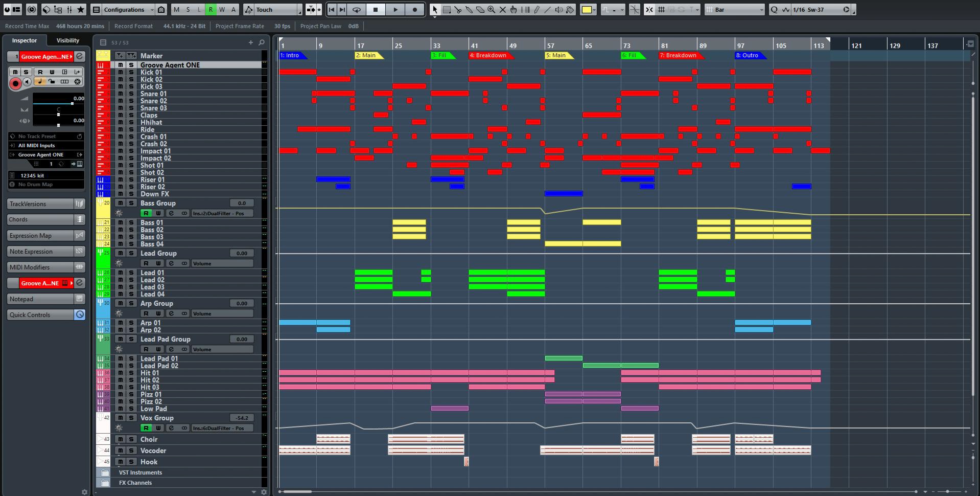980x496 pixels.
Task: Click the Record button in the transport
Action: click(414, 9)
